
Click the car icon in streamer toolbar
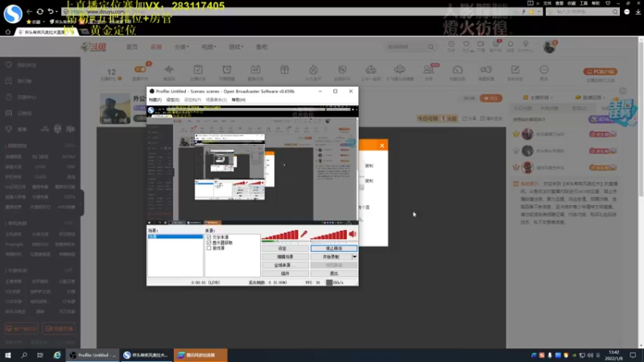[x=371, y=69]
